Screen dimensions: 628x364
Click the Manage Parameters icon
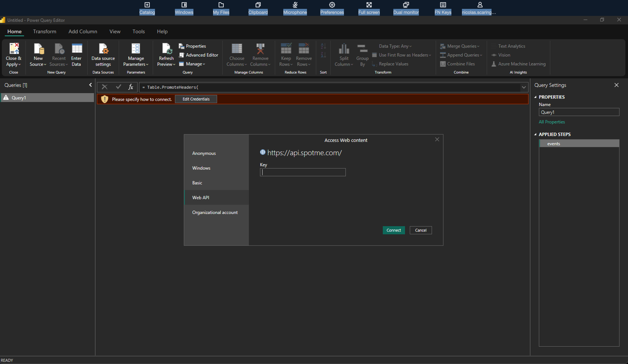pos(136,49)
